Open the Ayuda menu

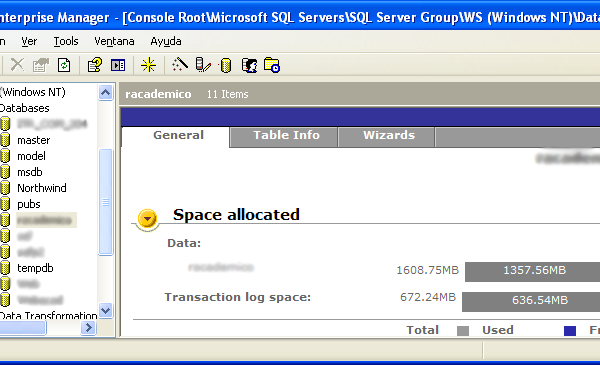166,41
